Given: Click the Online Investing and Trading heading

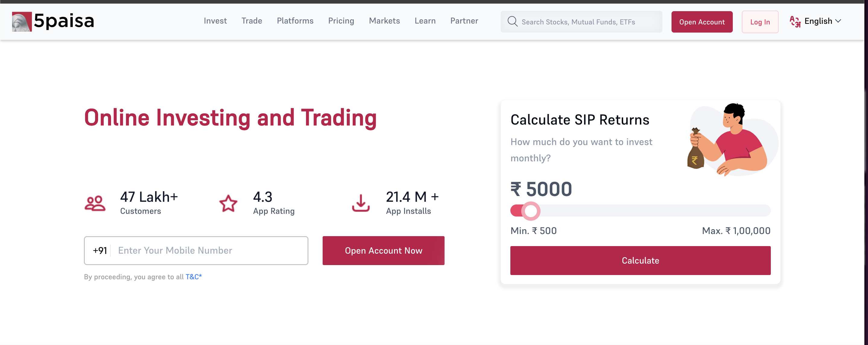Looking at the screenshot, I should [x=230, y=118].
